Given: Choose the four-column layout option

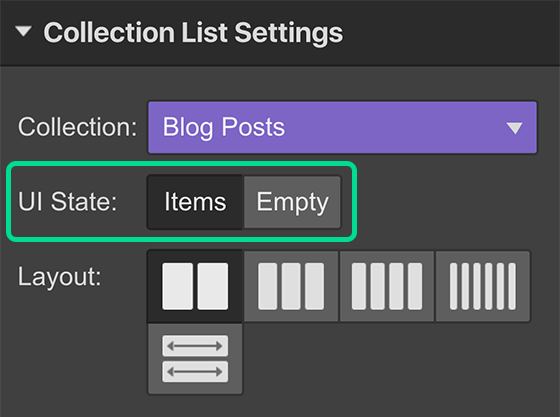Looking at the screenshot, I should click(x=387, y=286).
